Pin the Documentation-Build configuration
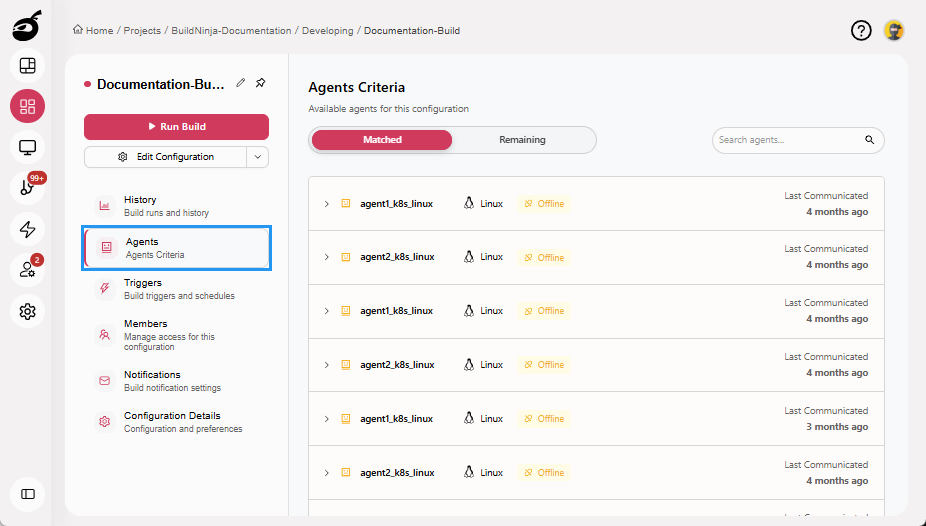The height and width of the screenshot is (526, 926). click(260, 83)
